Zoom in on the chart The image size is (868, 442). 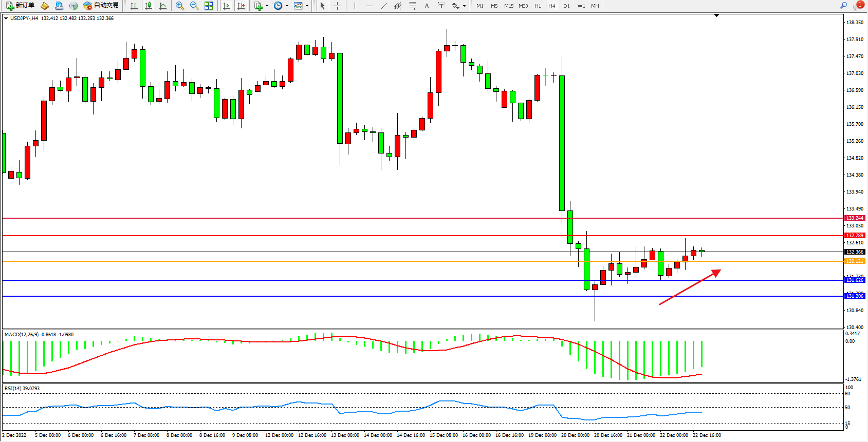[x=180, y=6]
